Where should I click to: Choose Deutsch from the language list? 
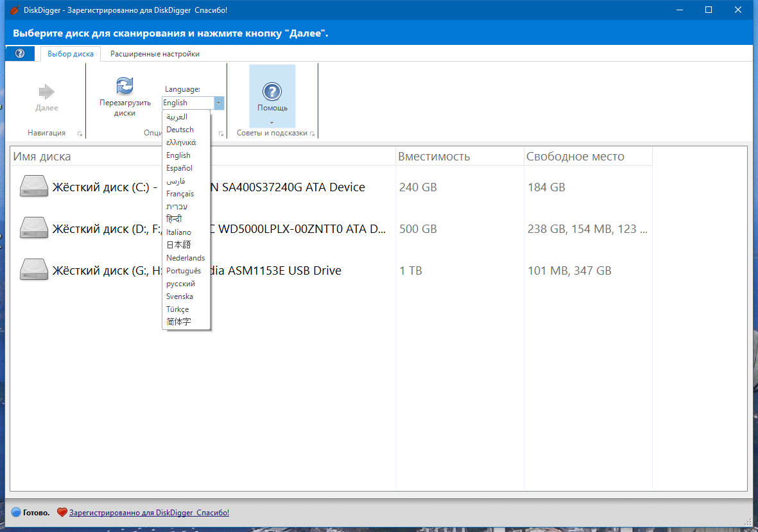click(x=180, y=130)
